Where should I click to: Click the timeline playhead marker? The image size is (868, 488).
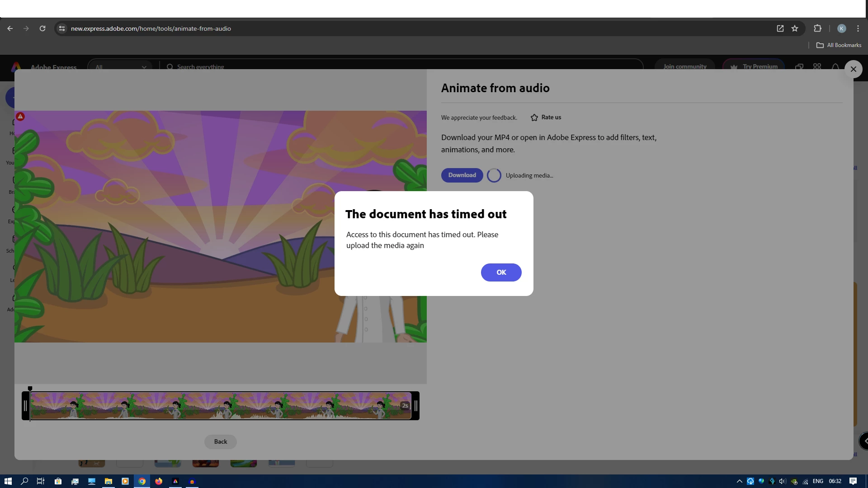tap(30, 389)
